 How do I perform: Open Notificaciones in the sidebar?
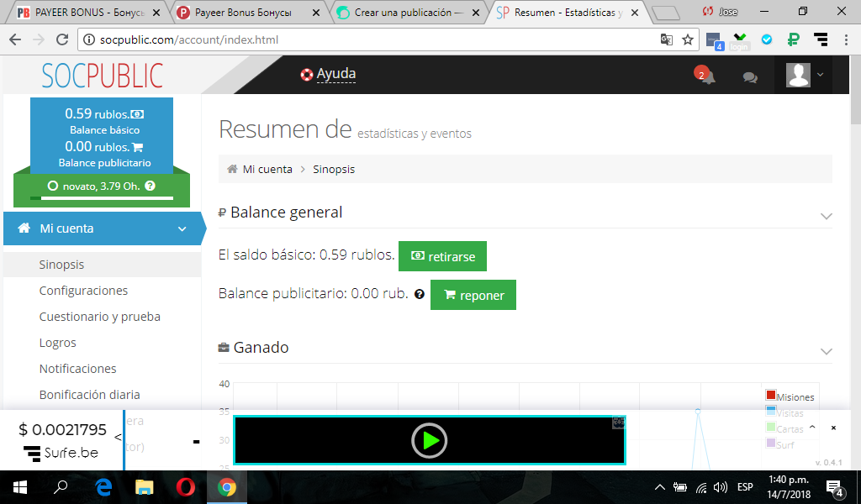click(78, 369)
